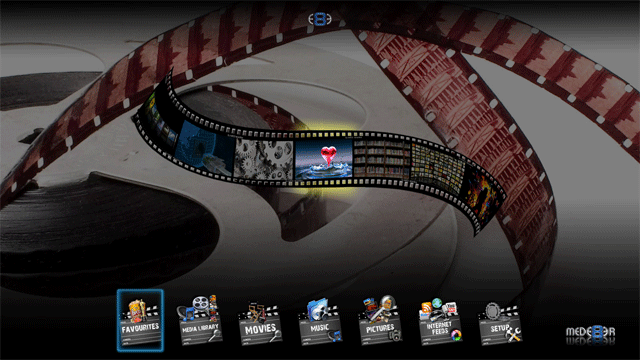Click the blue 8 logo at top
This screenshot has height=360, width=640.
coord(320,19)
